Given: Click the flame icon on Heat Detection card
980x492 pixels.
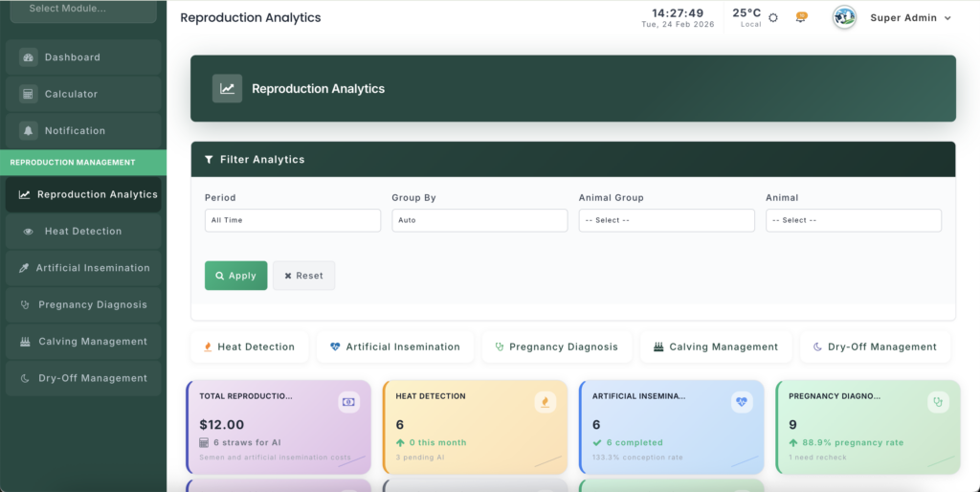Looking at the screenshot, I should 545,402.
